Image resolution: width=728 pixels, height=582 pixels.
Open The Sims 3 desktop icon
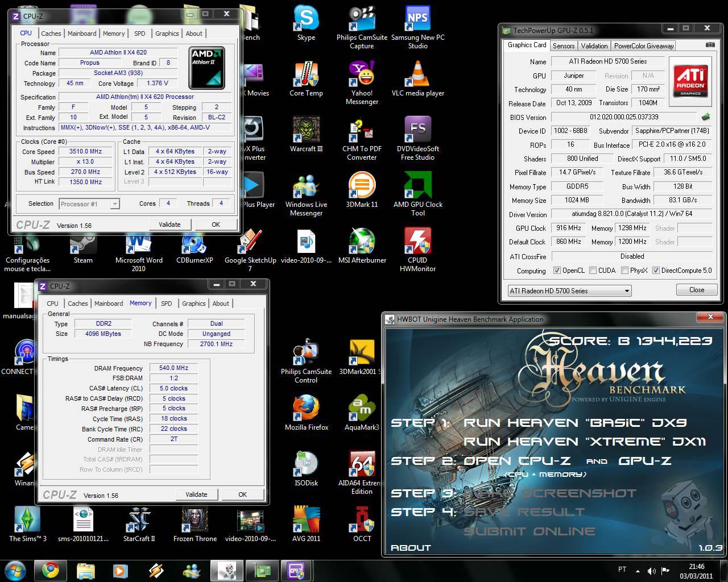[27, 524]
